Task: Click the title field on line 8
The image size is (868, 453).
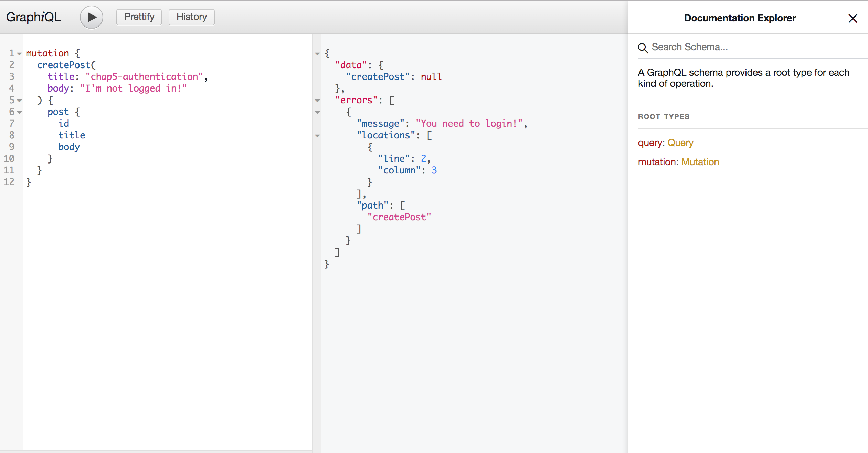Action: [x=72, y=135]
